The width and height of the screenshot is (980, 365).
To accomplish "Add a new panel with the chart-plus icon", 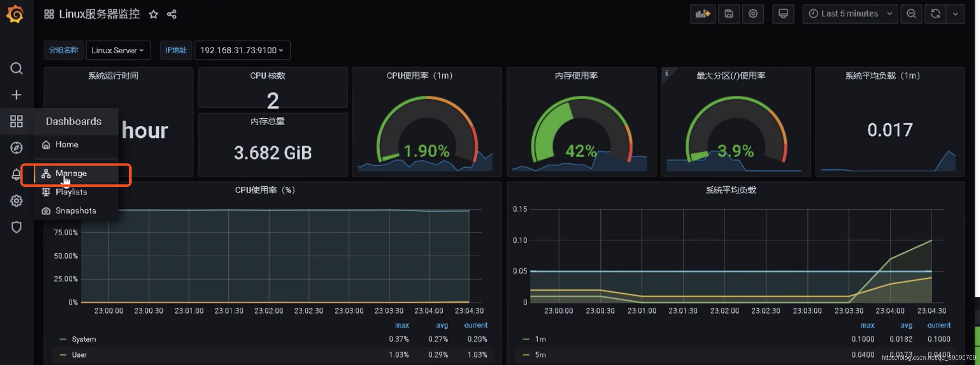I will click(x=702, y=14).
